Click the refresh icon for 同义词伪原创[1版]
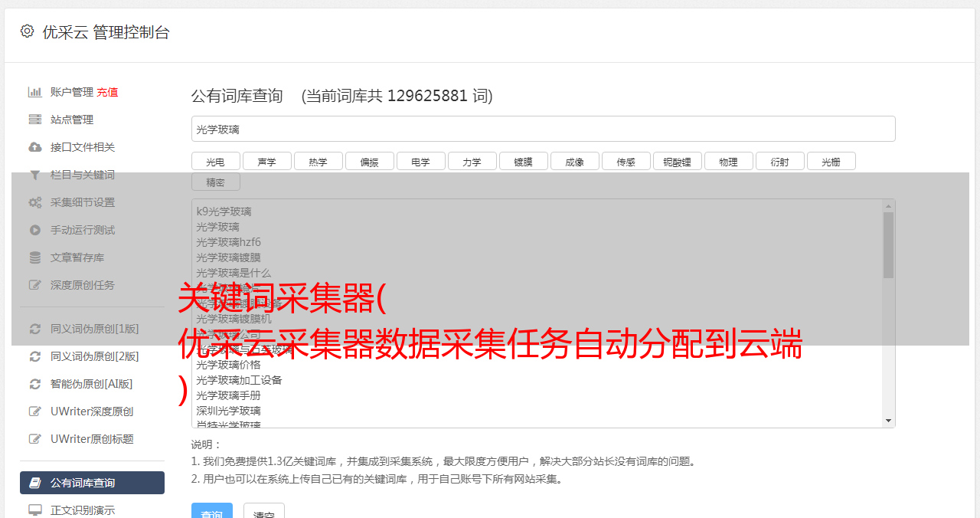 click(34, 329)
